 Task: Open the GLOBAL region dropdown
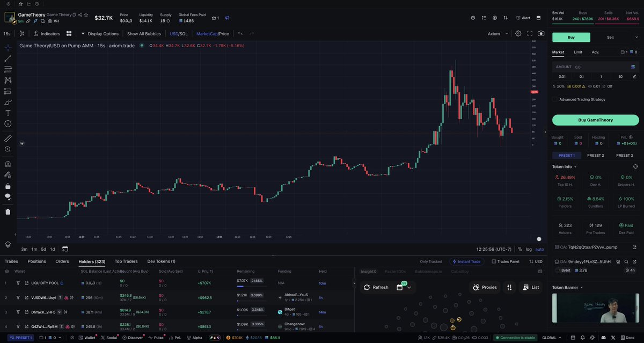pyautogui.click(x=552, y=338)
